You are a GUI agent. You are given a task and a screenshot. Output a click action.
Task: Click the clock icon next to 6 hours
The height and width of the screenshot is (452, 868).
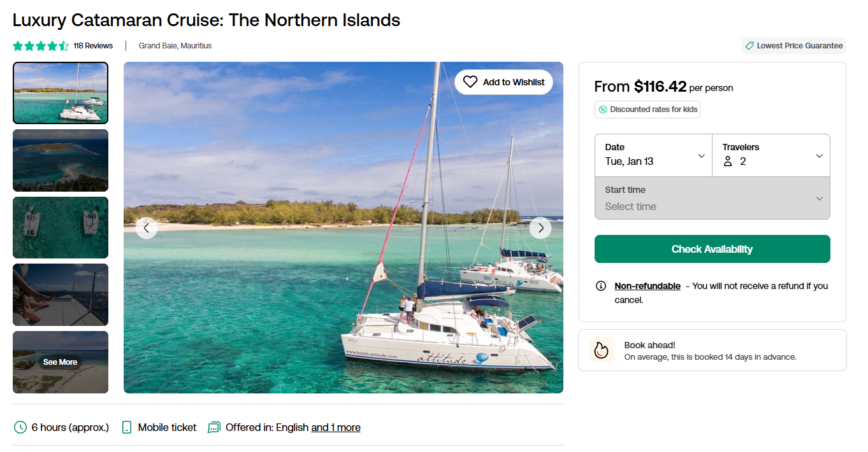pos(20,427)
